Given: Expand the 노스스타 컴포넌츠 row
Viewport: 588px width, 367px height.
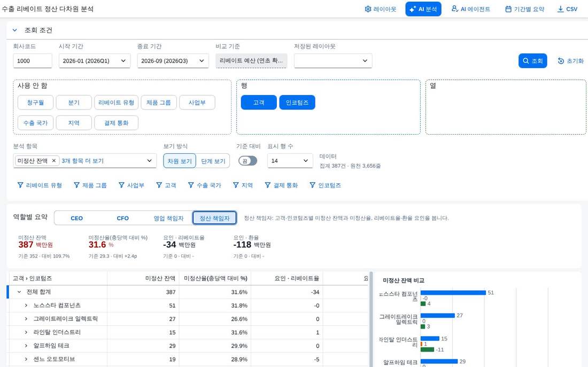Looking at the screenshot, I should [x=26, y=305].
